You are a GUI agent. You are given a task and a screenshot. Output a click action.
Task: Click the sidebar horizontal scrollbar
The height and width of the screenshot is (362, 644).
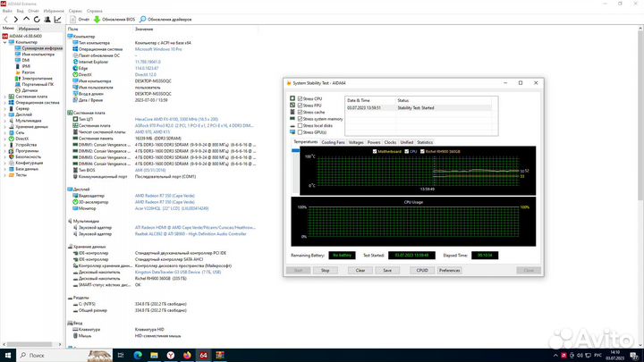click(30, 344)
